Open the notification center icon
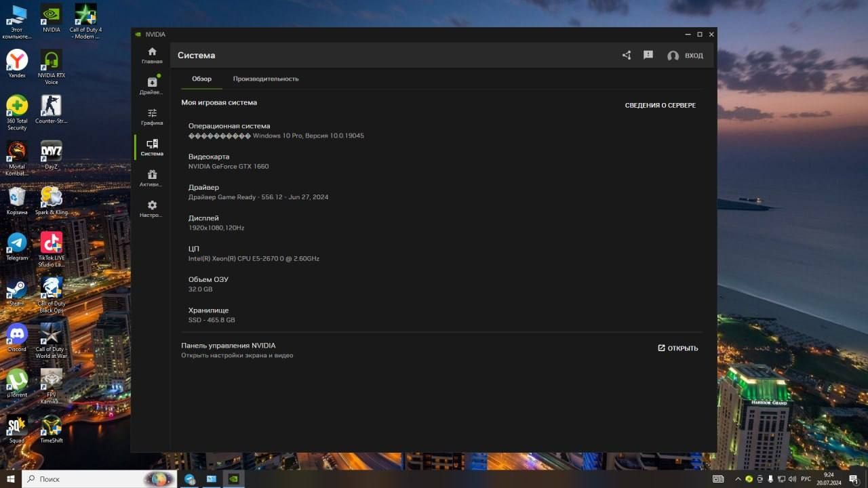 854,479
